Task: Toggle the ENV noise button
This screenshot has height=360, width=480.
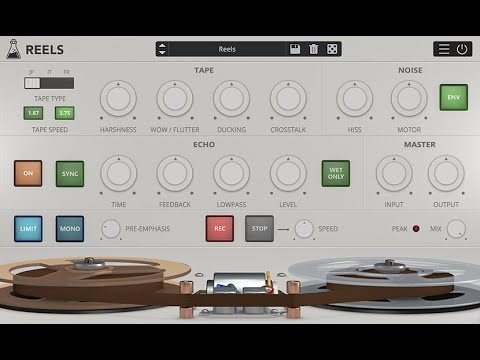Action: [x=454, y=97]
